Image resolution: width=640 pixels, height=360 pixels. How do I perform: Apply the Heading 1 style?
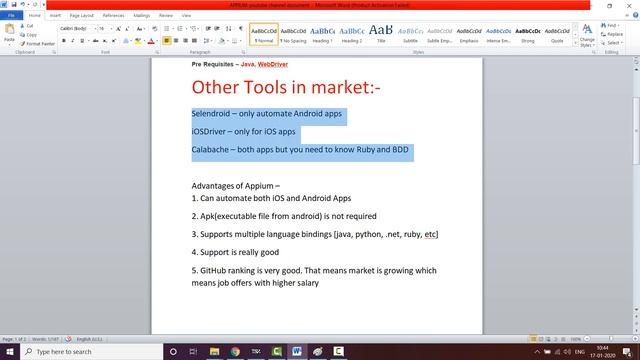[x=322, y=35]
